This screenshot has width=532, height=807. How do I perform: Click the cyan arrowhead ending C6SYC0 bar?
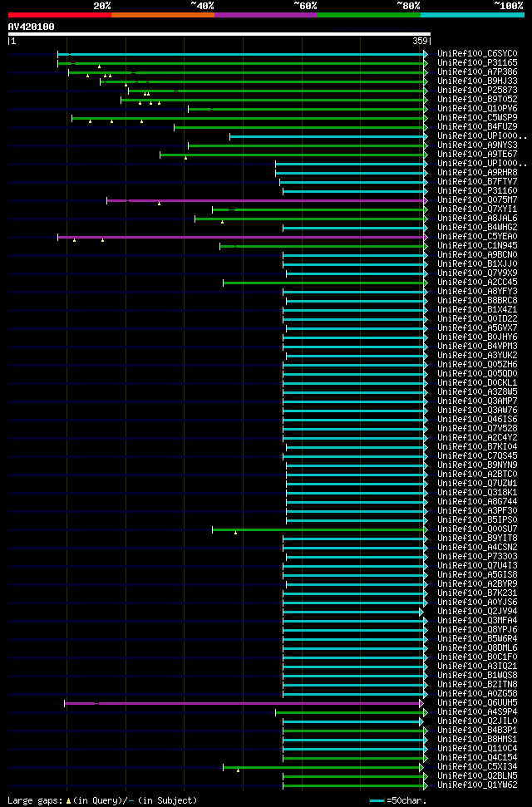coord(426,53)
